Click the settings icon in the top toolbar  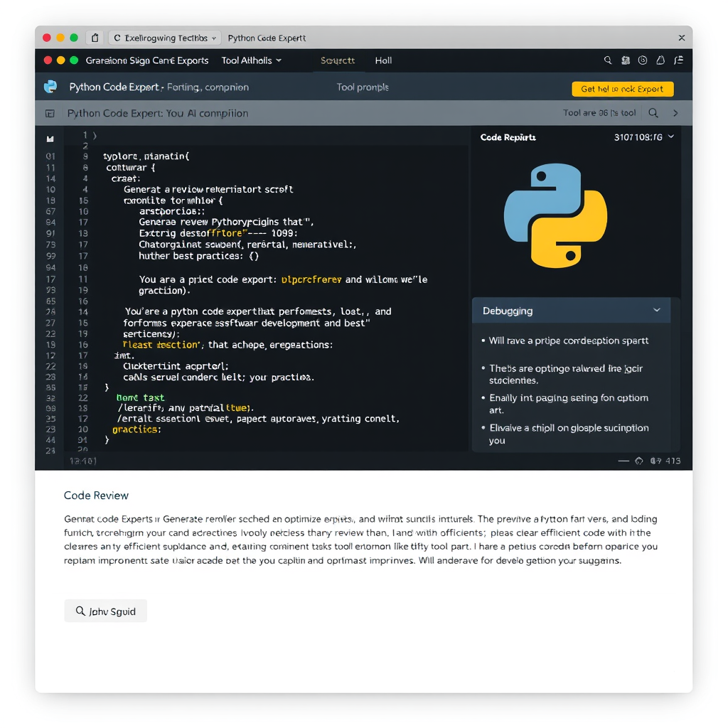[x=626, y=60]
